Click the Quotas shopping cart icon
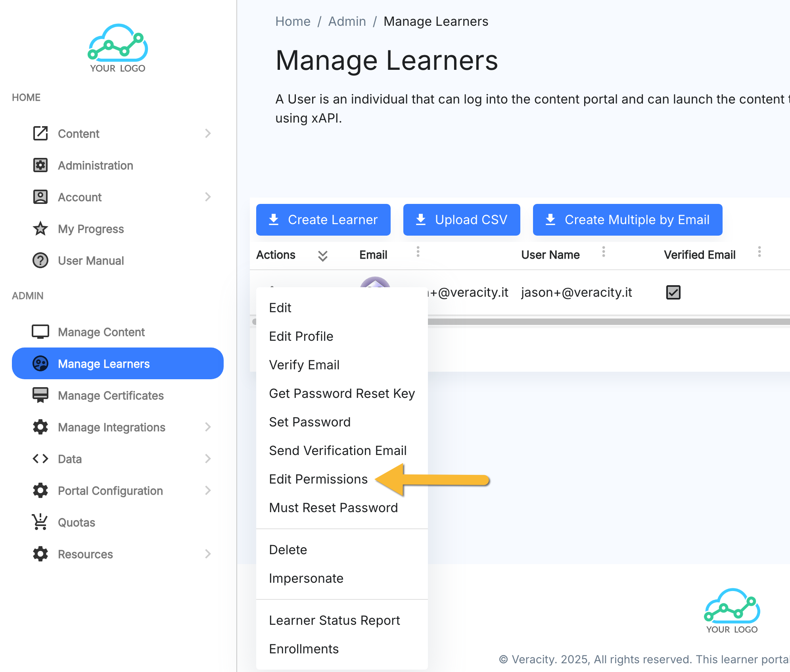790x672 pixels. point(40,522)
